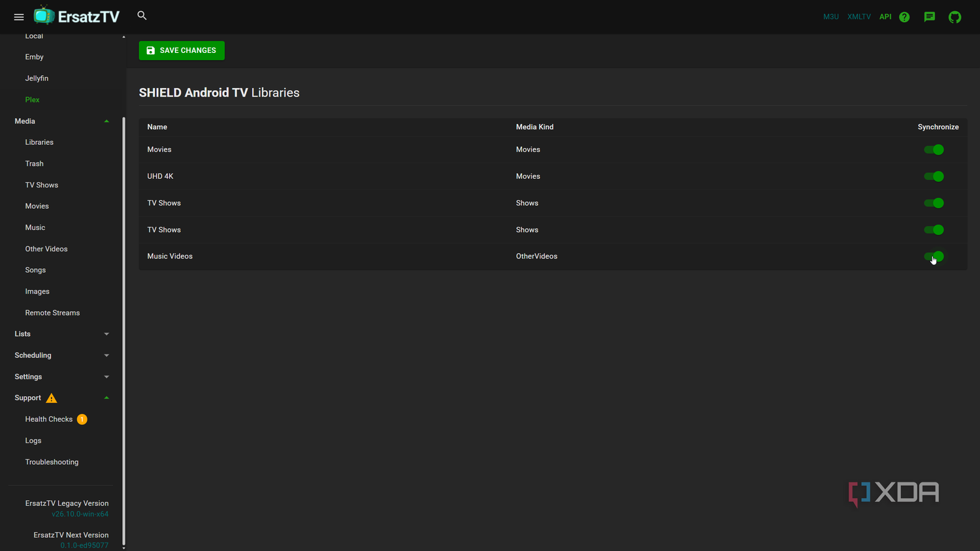This screenshot has width=980, height=551.
Task: Disable synchronize for UHD 4K library
Action: coord(934,176)
